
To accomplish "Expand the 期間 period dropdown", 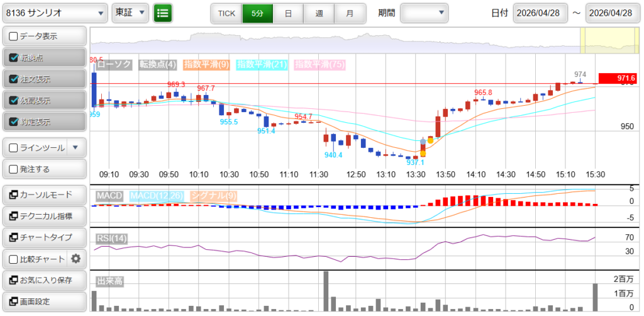I will click(424, 13).
